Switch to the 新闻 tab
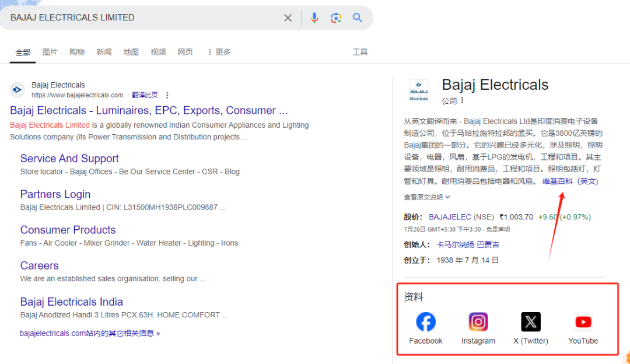630x364 pixels. (x=104, y=52)
